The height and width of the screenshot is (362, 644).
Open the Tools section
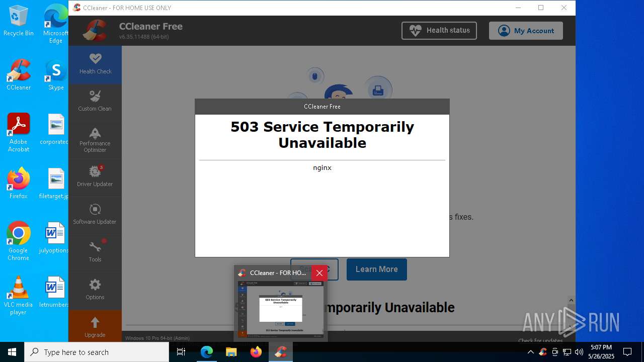click(x=95, y=252)
